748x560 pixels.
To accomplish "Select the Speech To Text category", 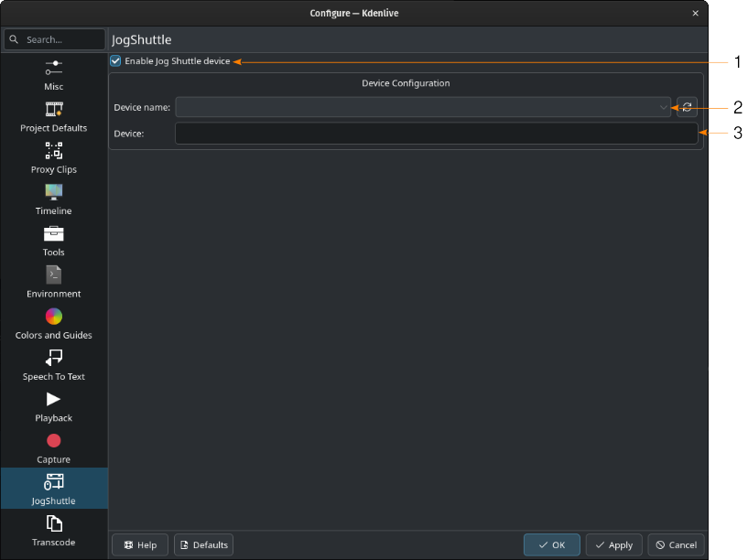I will pyautogui.click(x=54, y=365).
